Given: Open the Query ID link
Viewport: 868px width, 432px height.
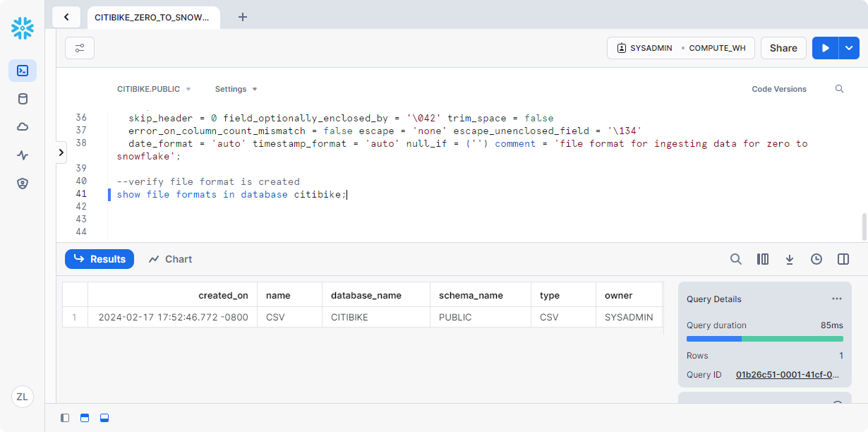Looking at the screenshot, I should 787,375.
